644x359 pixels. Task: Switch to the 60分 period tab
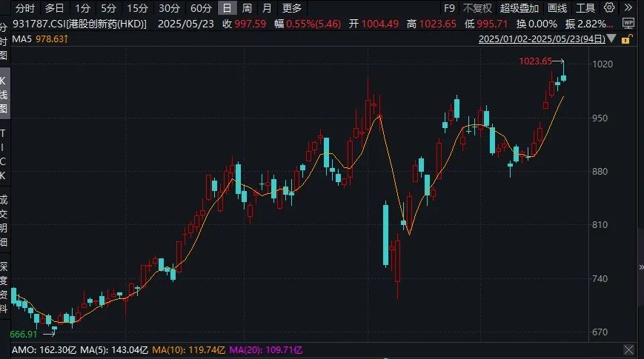click(x=201, y=8)
